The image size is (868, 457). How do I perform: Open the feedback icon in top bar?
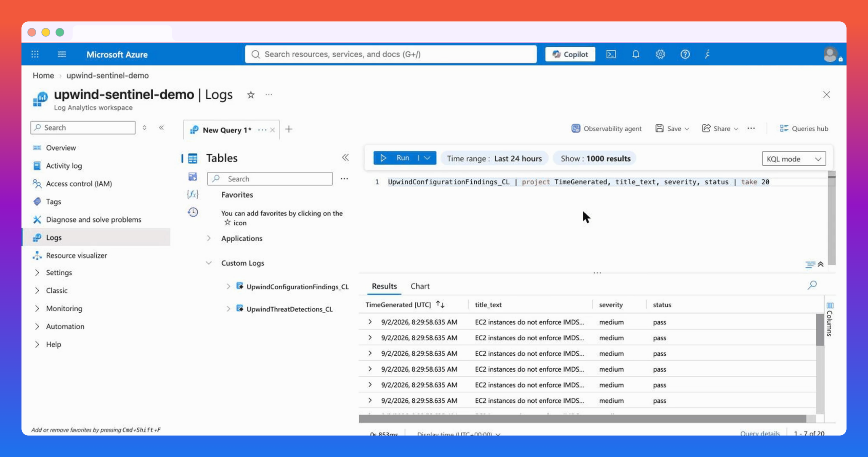pos(708,54)
